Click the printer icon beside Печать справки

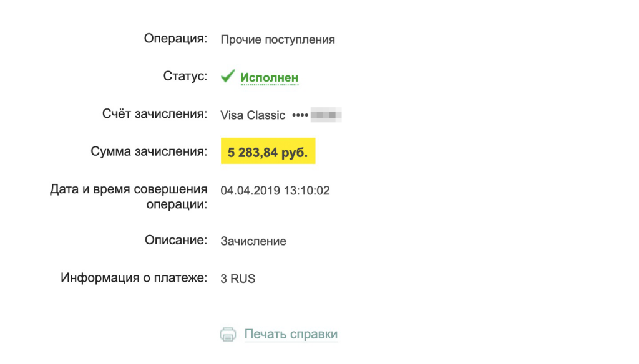tap(228, 335)
